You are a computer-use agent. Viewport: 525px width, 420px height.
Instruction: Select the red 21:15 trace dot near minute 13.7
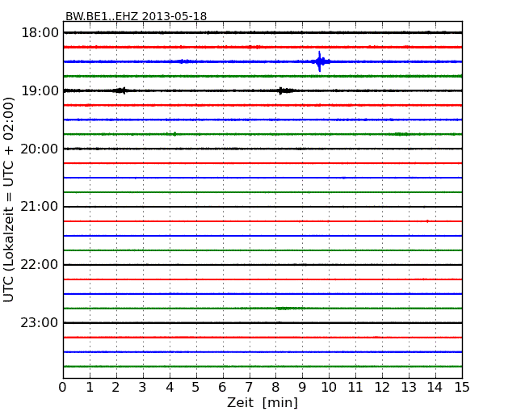coord(427,221)
